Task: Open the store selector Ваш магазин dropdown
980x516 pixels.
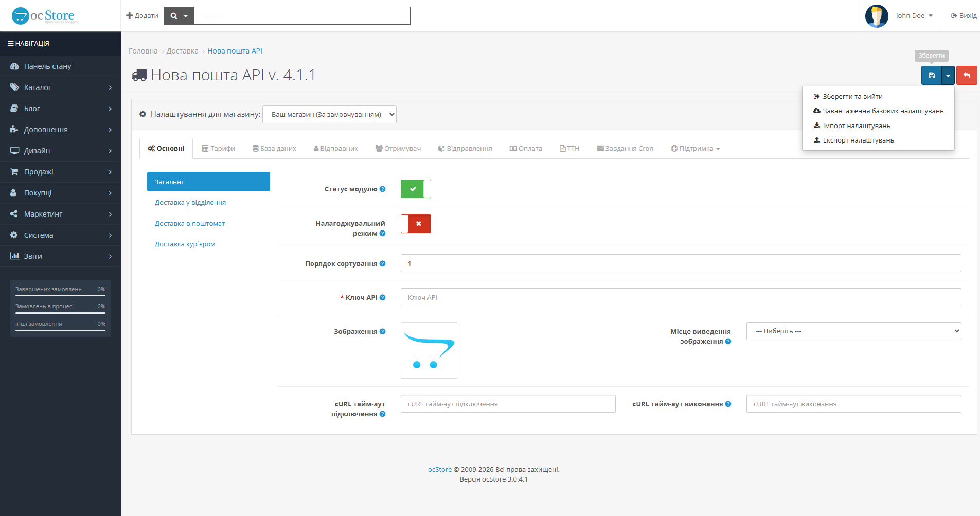Action: [x=329, y=114]
